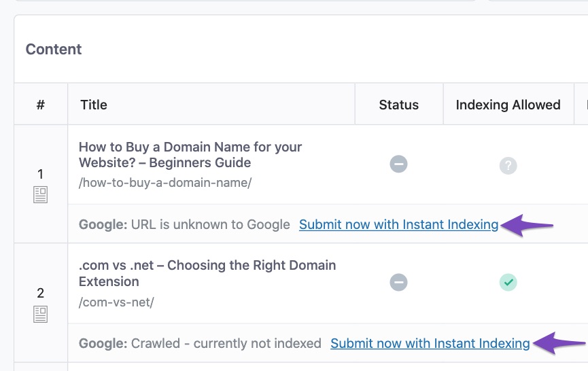Open the post How to Buy a Domain Name for your Website
Screen dimensions: 588x371
tap(190, 155)
